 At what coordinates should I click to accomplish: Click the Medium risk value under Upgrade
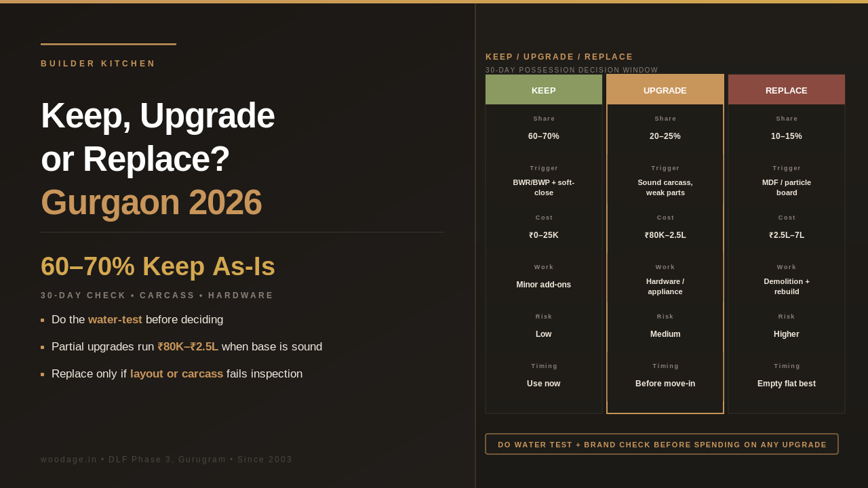pyautogui.click(x=665, y=334)
